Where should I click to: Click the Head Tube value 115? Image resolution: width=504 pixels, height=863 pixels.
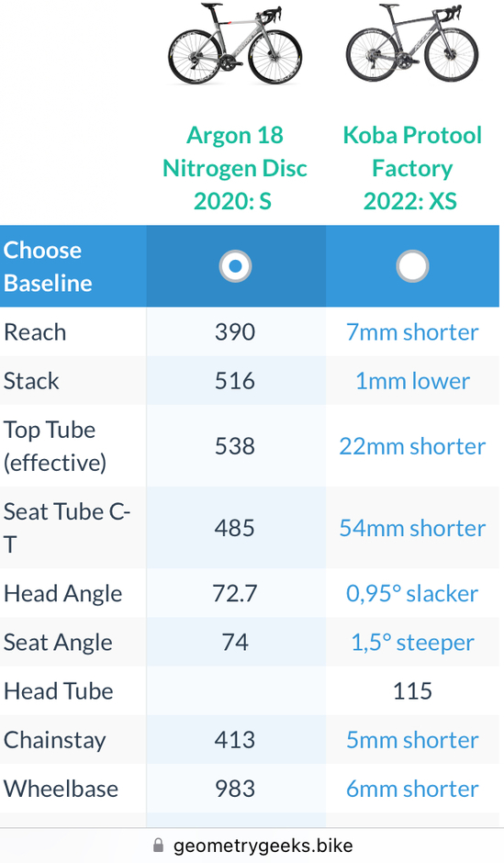[412, 691]
